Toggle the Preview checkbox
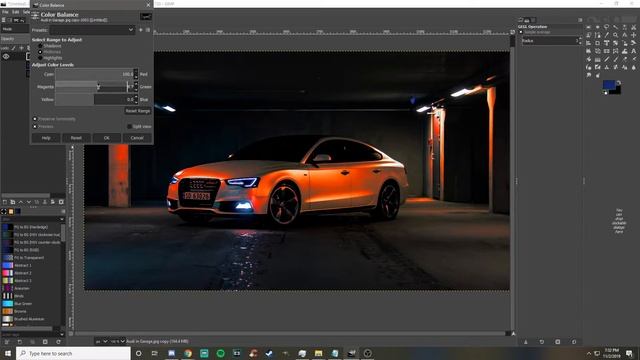 [x=35, y=127]
